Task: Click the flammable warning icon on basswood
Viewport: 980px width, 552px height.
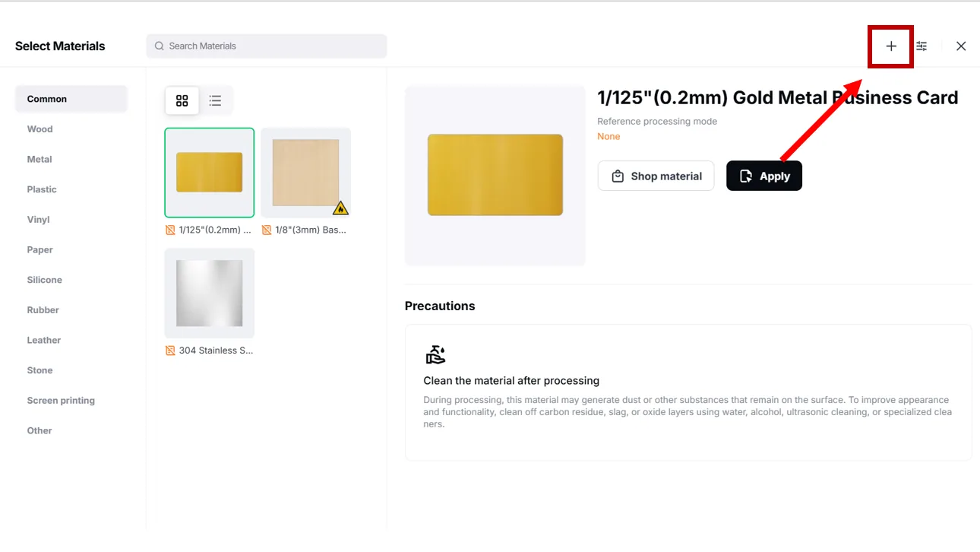Action: (x=340, y=208)
